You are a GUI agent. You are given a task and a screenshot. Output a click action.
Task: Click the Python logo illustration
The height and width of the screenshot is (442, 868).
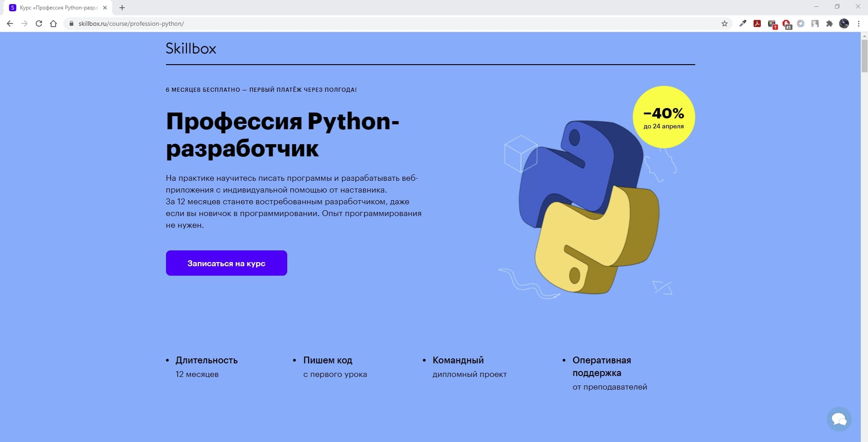(589, 207)
